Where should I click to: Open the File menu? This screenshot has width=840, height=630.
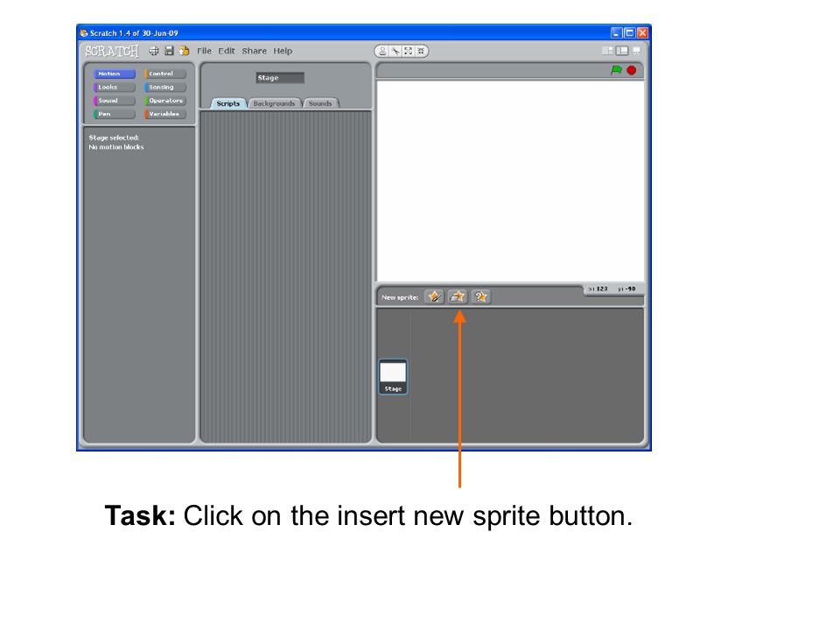[204, 51]
